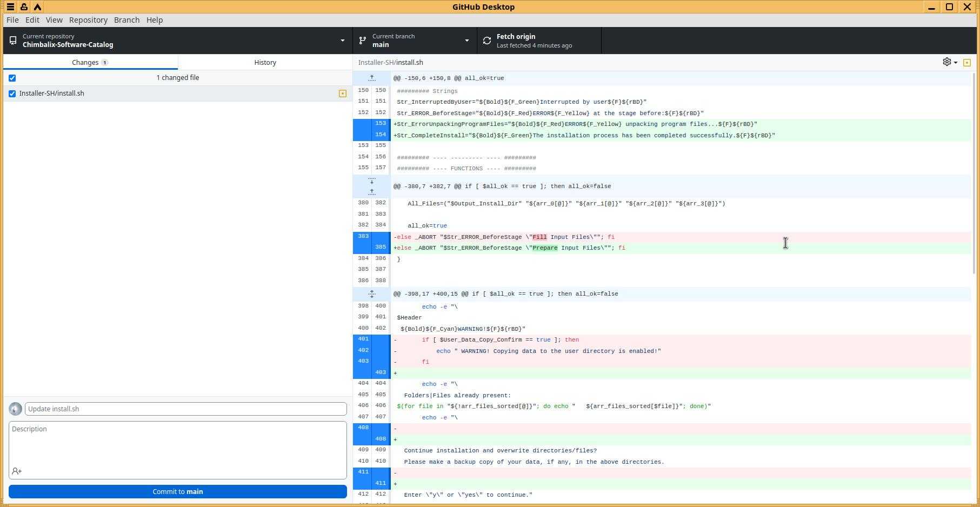The image size is (980, 507).
Task: Click the commit author avatar
Action: (x=15, y=409)
